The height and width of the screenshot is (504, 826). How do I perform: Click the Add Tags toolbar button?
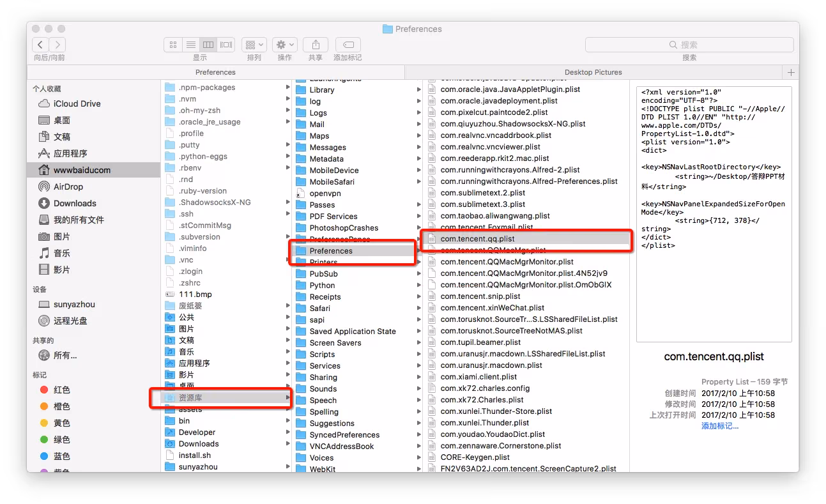pyautogui.click(x=348, y=45)
